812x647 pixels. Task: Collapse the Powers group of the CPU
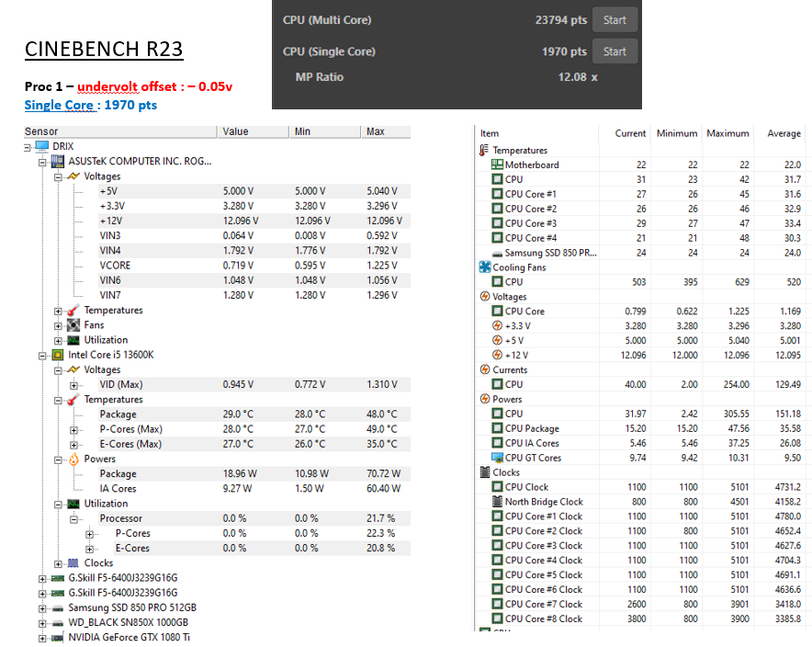[x=58, y=460]
